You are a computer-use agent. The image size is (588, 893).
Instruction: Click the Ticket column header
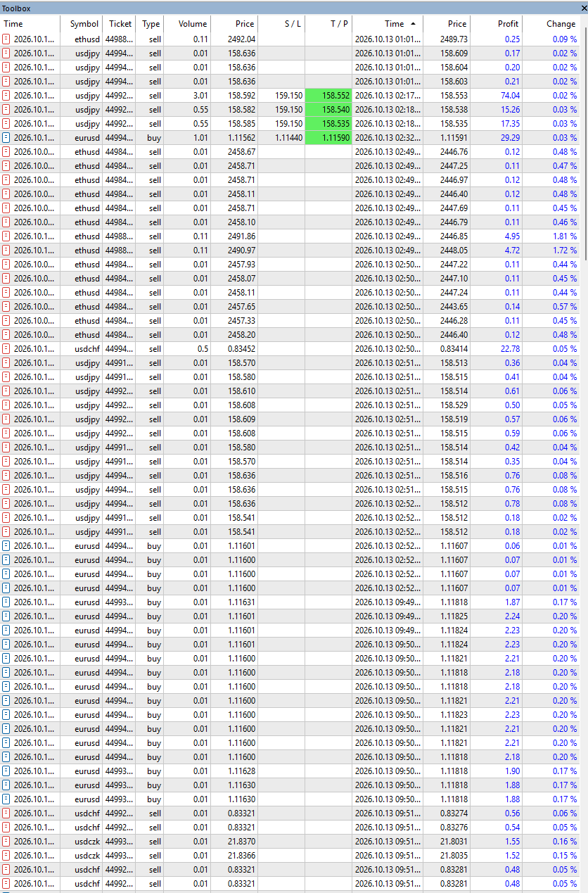[120, 24]
